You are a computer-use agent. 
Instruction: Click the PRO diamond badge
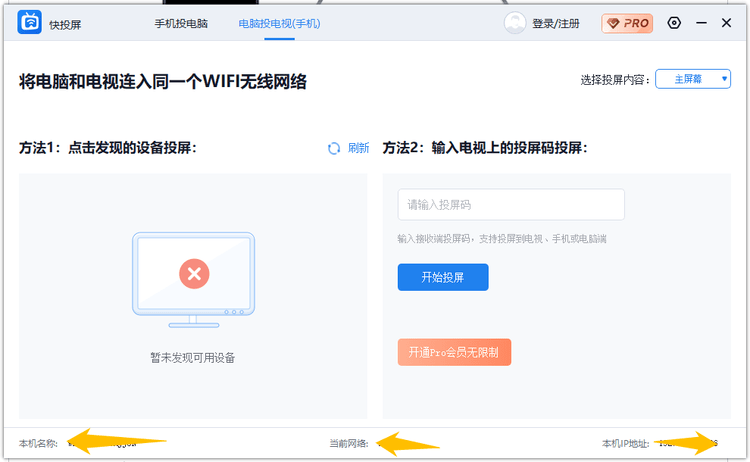[x=627, y=23]
